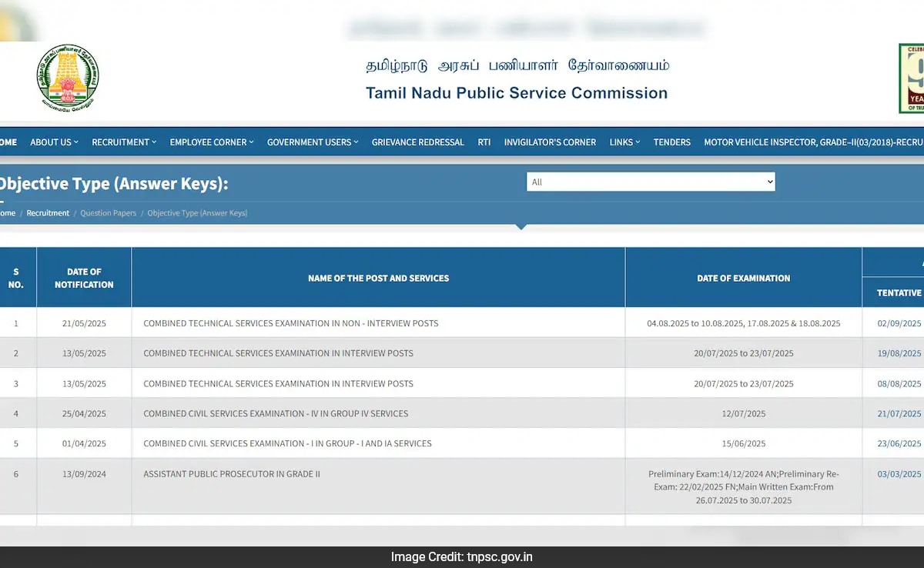Screen dimensions: 924x568
Task: Click the Tamil Nadu government emblem logo
Action: (68, 79)
